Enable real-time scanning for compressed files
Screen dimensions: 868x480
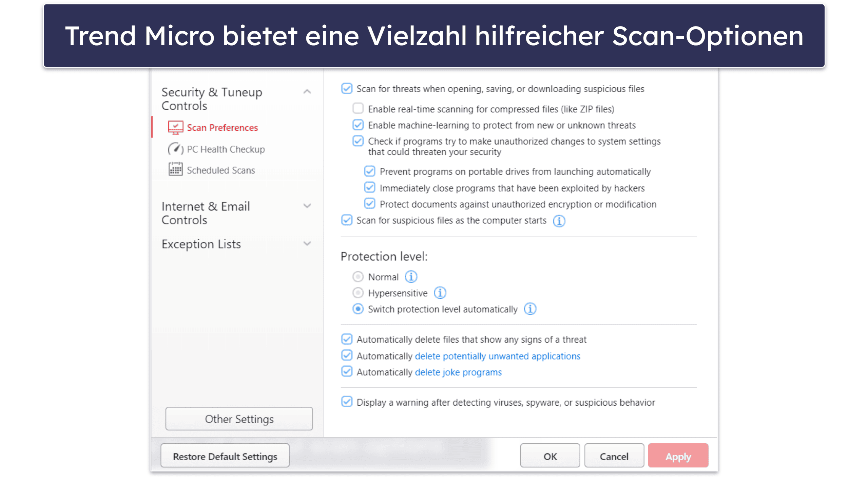tap(358, 109)
